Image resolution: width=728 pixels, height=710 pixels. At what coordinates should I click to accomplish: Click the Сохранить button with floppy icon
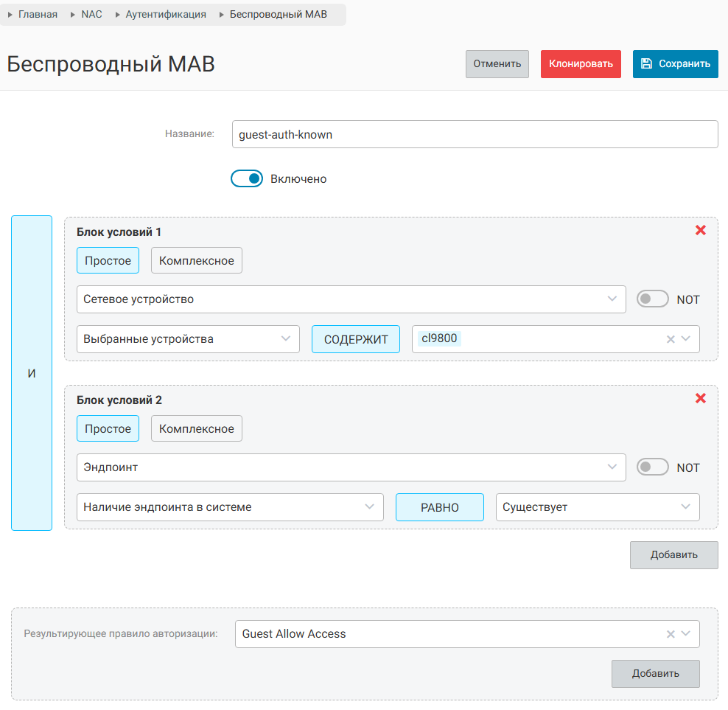[675, 63]
